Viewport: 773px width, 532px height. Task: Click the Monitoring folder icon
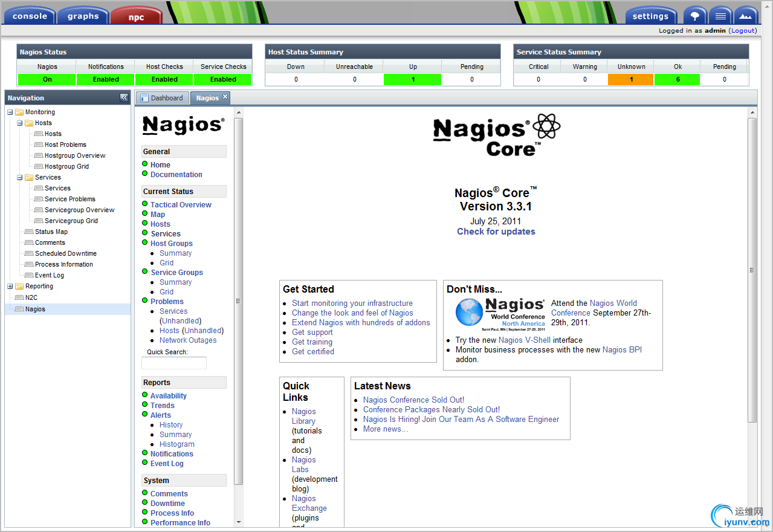[19, 112]
